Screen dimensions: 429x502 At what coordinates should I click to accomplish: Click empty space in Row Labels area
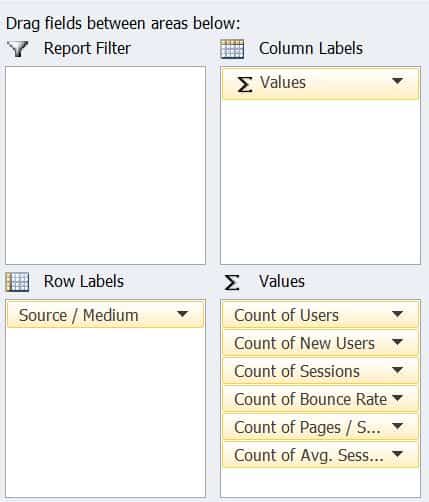click(x=105, y=412)
